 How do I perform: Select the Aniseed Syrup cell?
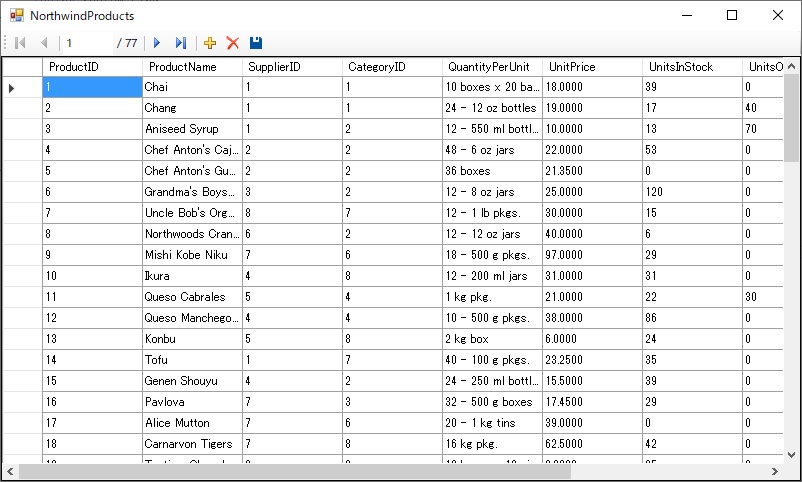[192, 129]
